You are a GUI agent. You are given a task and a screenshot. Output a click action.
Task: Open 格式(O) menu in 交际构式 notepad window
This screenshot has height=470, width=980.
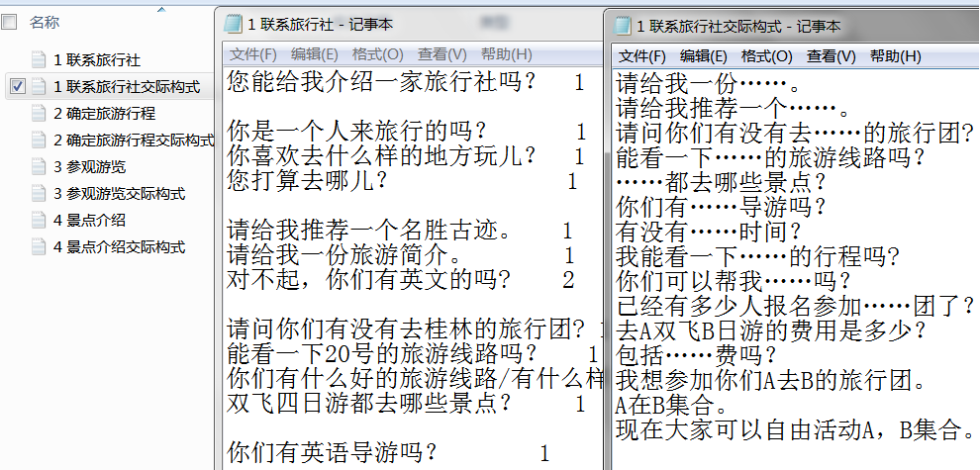766,56
